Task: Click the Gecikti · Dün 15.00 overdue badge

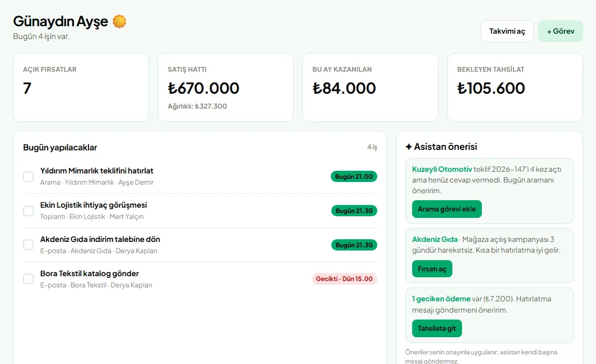Action: (345, 279)
